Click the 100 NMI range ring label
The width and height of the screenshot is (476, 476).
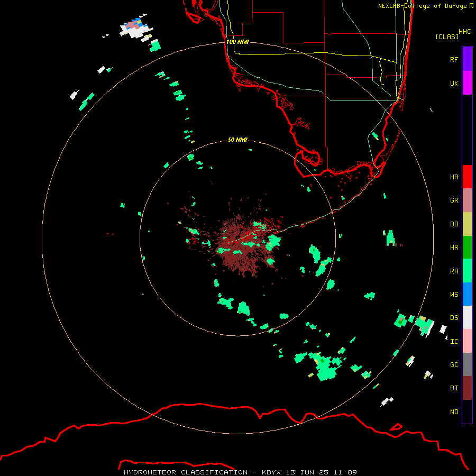point(237,42)
